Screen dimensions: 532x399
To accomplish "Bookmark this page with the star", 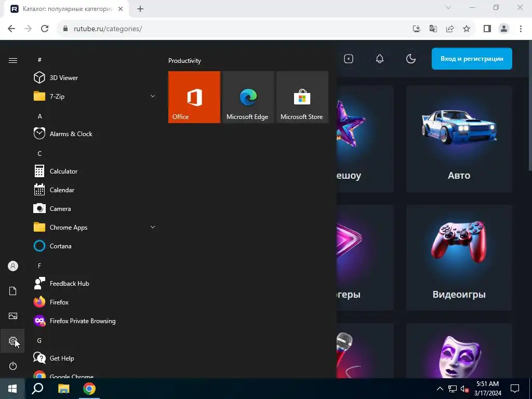I will 467,29.
